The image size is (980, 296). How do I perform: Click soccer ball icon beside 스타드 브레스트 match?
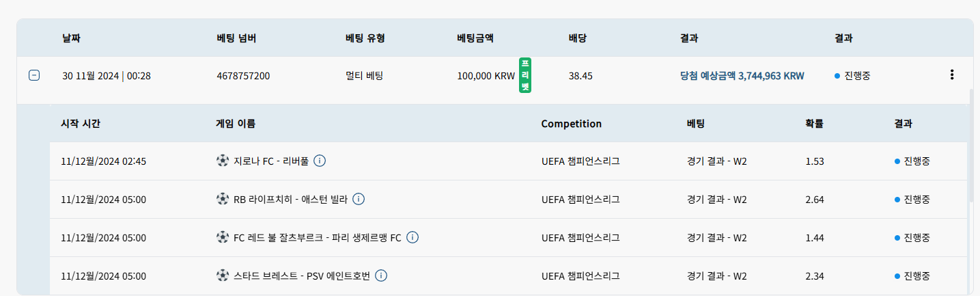222,276
